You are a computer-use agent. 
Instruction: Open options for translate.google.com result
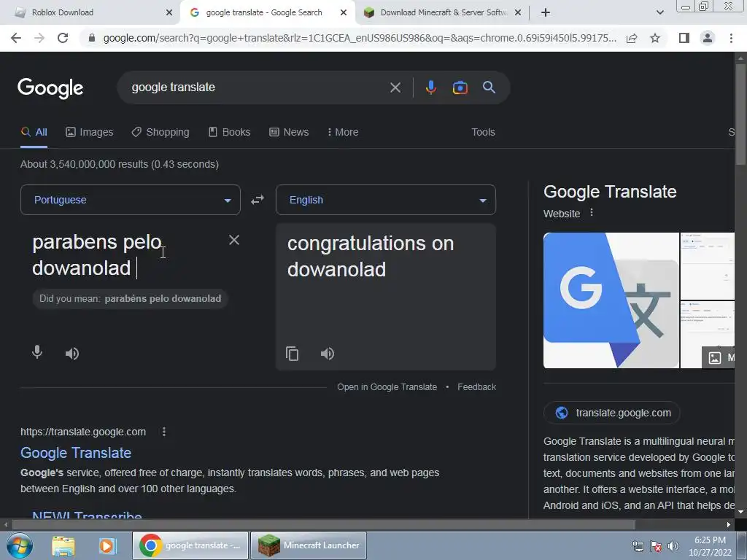click(x=164, y=432)
